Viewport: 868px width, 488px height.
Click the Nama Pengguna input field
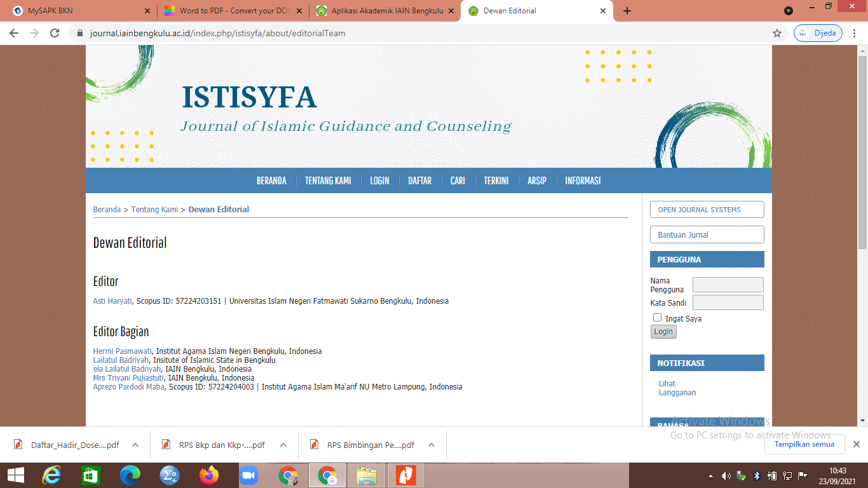tap(728, 285)
